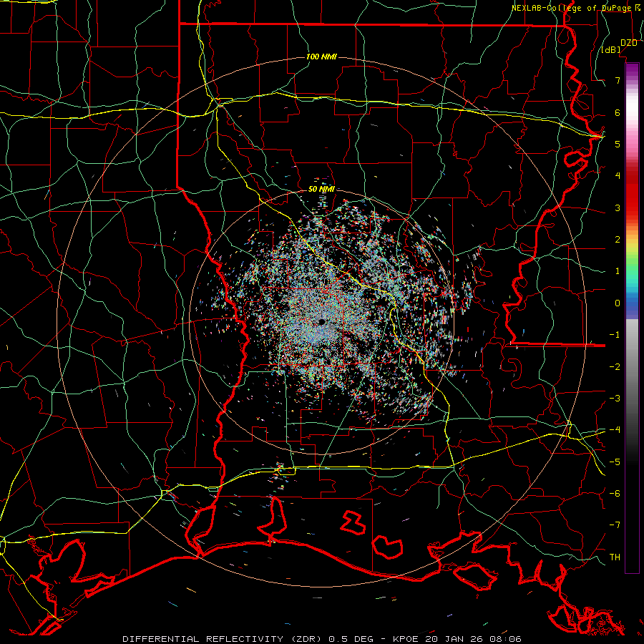
Task: Click the "-4" value on the color scale
Action: (615, 430)
